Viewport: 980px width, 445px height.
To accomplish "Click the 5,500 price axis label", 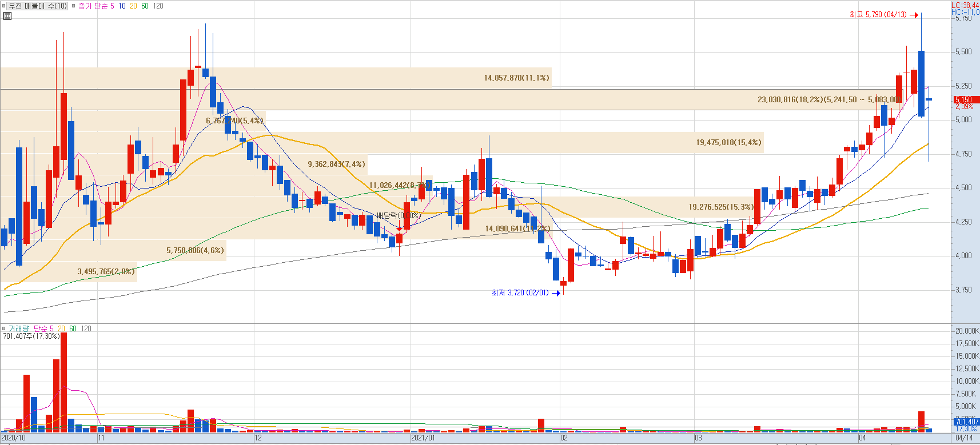I will click(x=963, y=51).
